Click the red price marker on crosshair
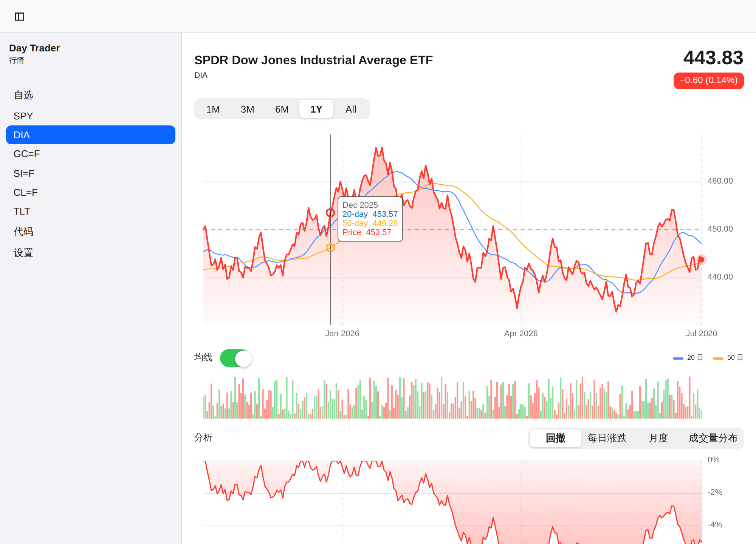 click(x=330, y=213)
